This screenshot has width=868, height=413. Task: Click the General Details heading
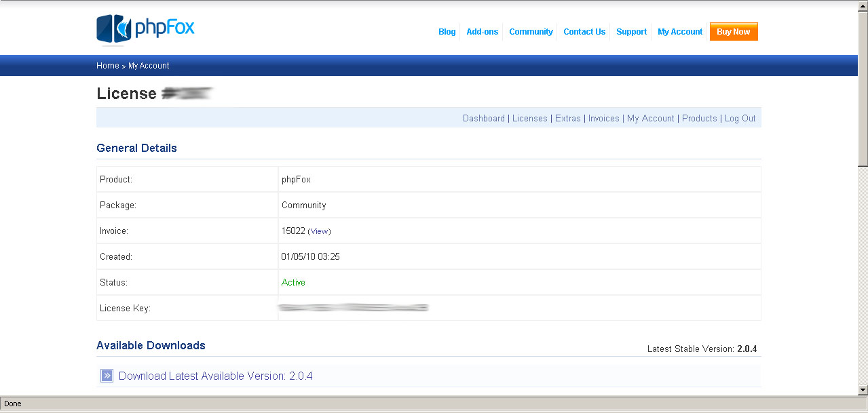tap(136, 148)
